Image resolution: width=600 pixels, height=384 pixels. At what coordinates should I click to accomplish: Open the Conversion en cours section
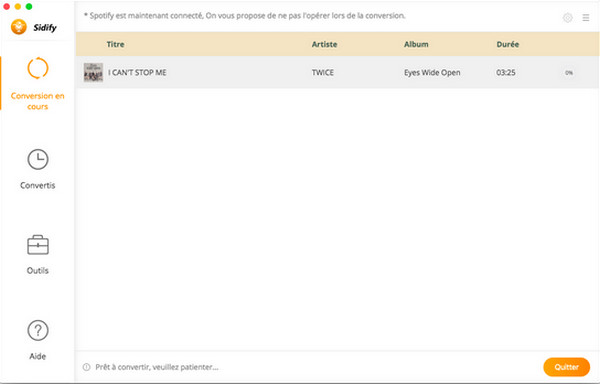point(38,84)
